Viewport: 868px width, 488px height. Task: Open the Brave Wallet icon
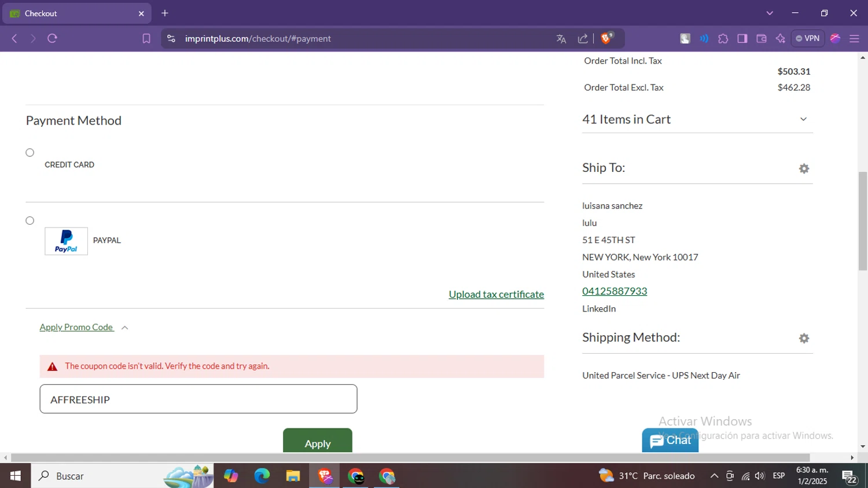coord(762,39)
